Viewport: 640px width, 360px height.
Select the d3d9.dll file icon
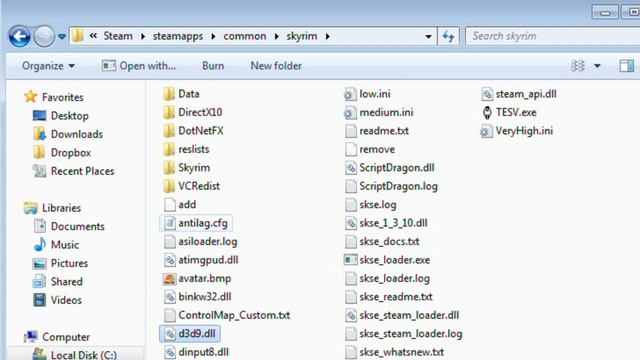[169, 334]
